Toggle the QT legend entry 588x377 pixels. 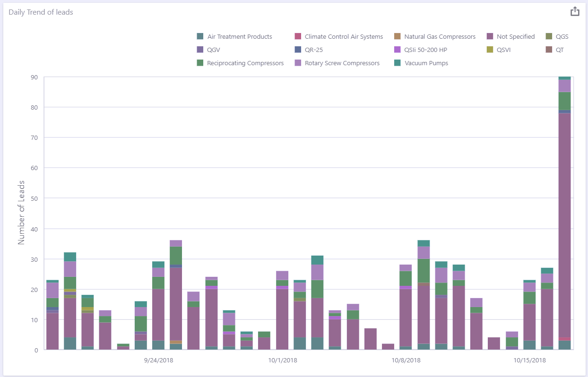[x=555, y=50]
